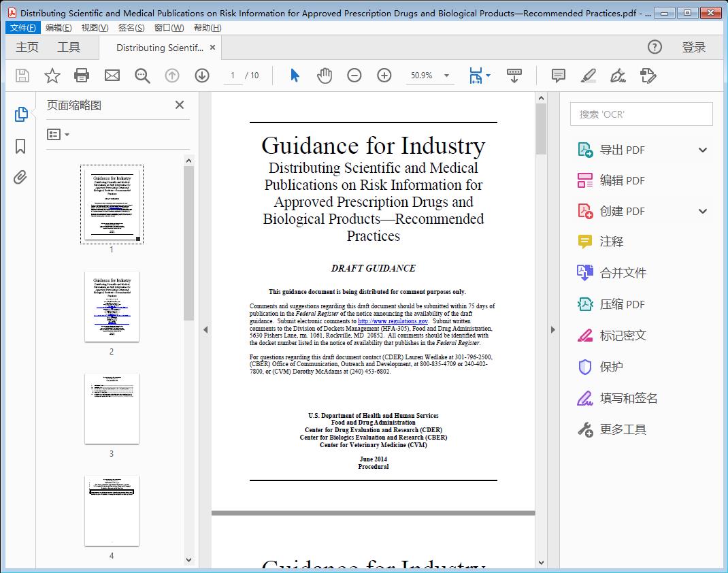The width and height of the screenshot is (728, 573).
Task: Open the 帮助(H) menu
Action: coord(208,28)
